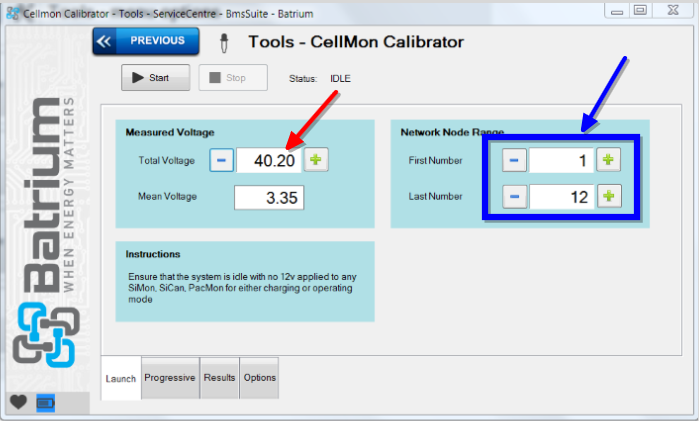Open the Progressive tab
The width and height of the screenshot is (699, 421).
[170, 378]
